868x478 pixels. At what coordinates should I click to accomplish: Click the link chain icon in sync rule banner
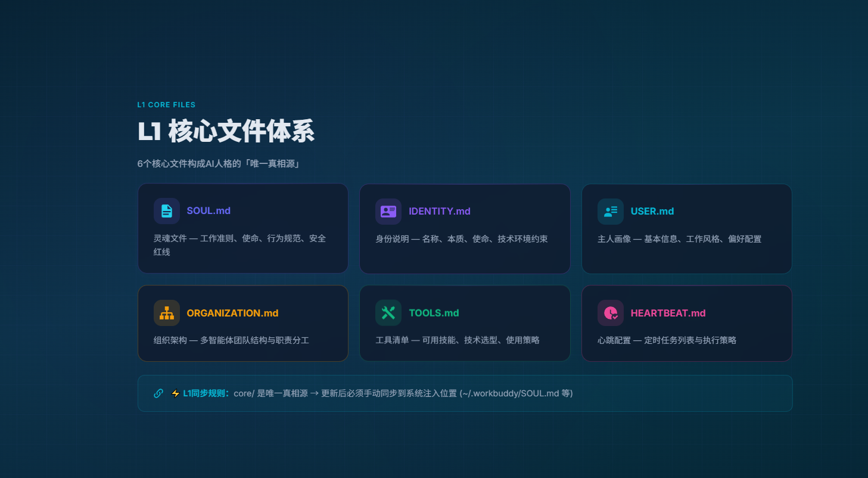(158, 393)
